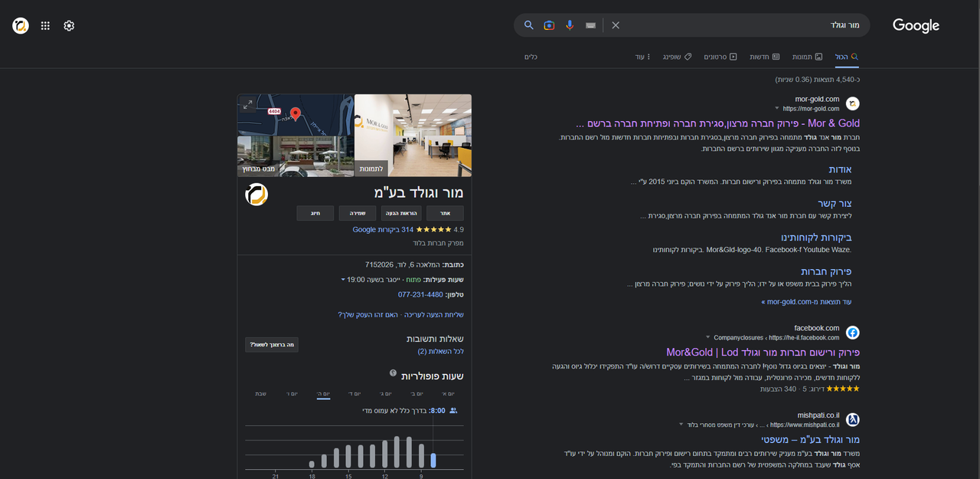Click the red map pin marker

pos(296,115)
